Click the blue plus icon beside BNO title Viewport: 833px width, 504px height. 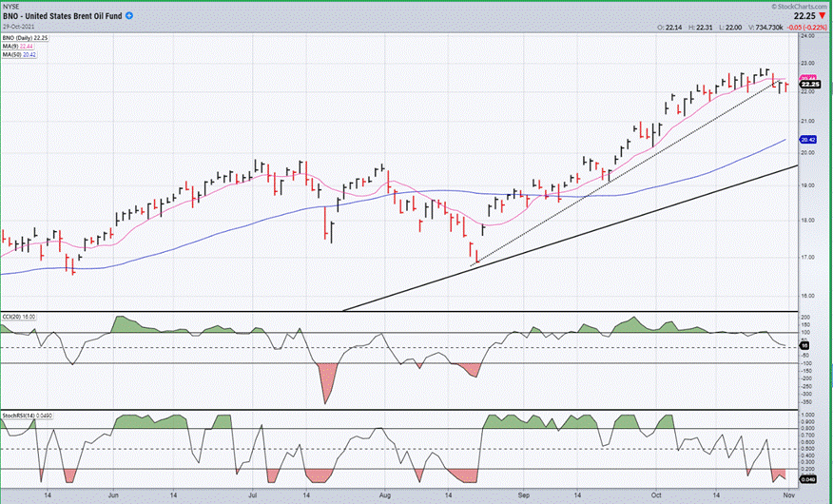[129, 16]
